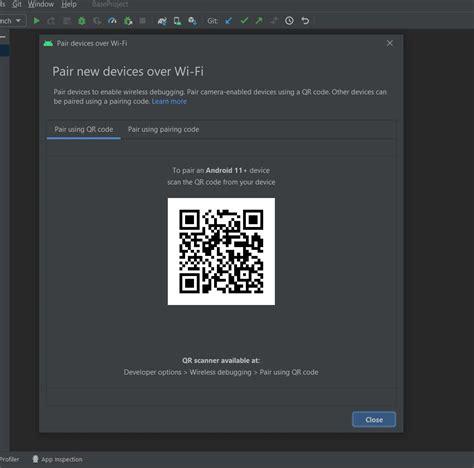Attach debugger to Android process icon
The image size is (474, 468).
[x=128, y=21]
